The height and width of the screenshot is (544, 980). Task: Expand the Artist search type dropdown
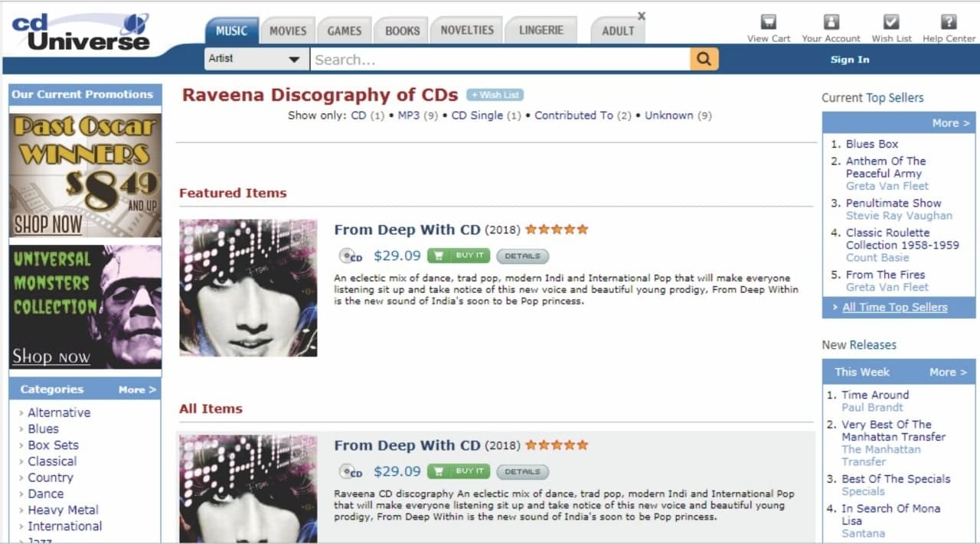coord(256,59)
